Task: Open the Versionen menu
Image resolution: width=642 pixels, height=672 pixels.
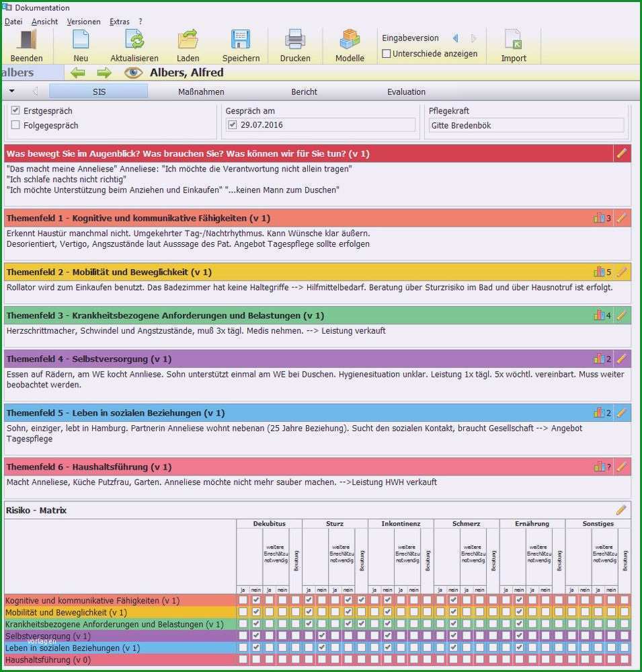Action: pos(83,22)
